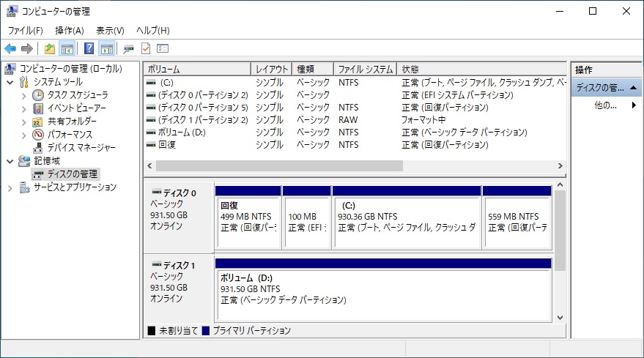Click the Up one level folder icon

[50, 49]
